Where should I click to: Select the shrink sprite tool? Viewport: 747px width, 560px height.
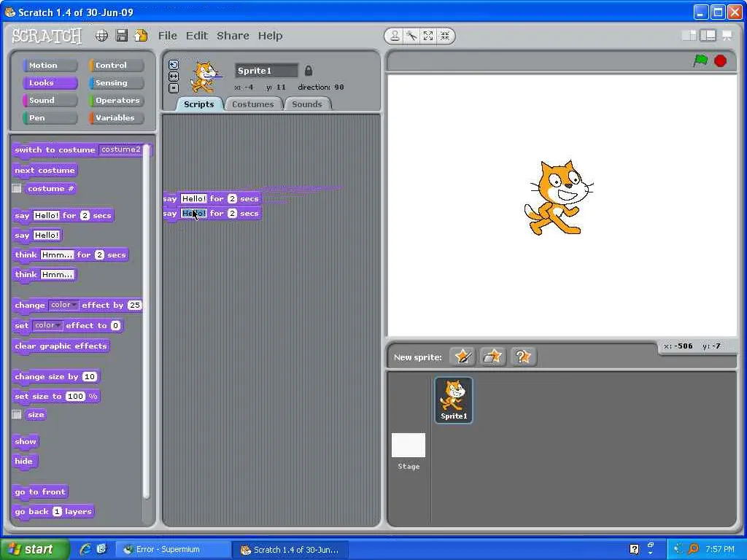tap(445, 36)
